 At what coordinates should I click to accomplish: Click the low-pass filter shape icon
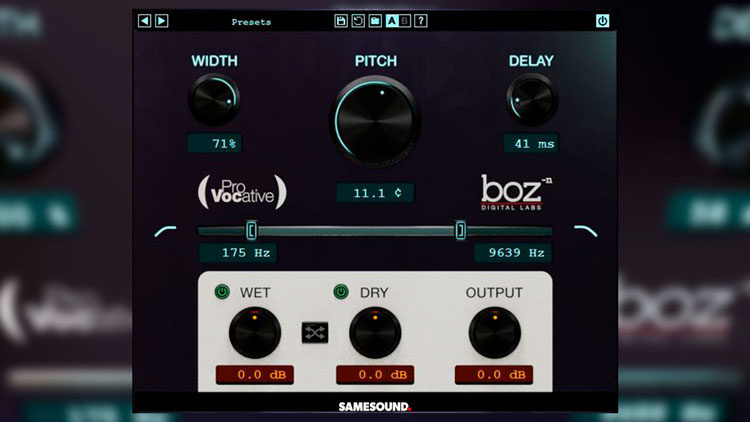click(585, 231)
